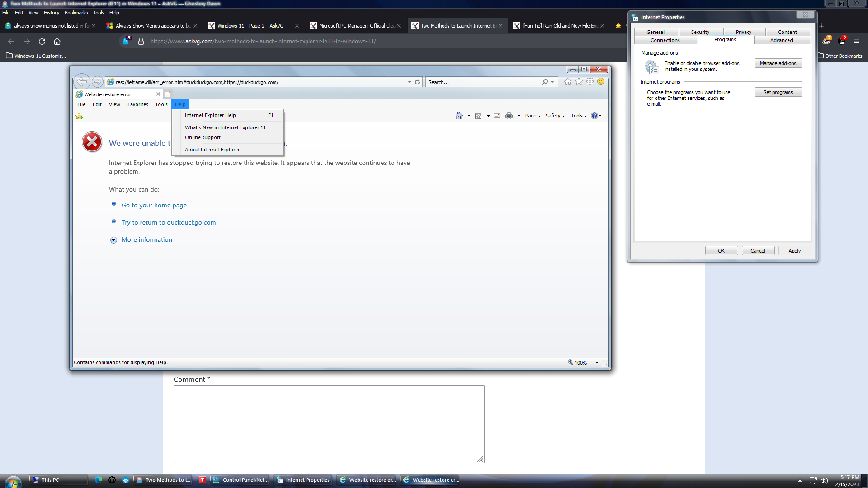Click the Set programs button

pyautogui.click(x=778, y=92)
